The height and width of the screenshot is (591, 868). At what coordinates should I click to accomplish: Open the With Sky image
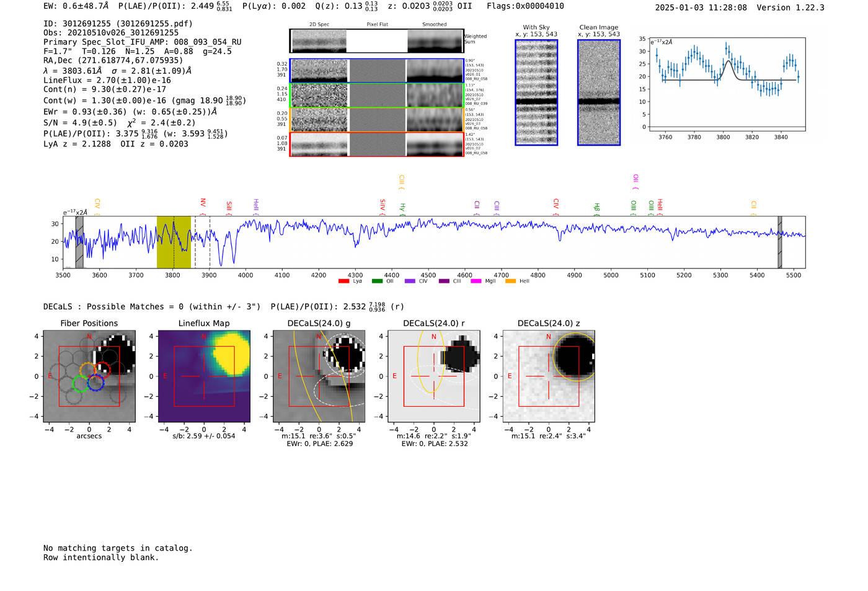point(536,92)
